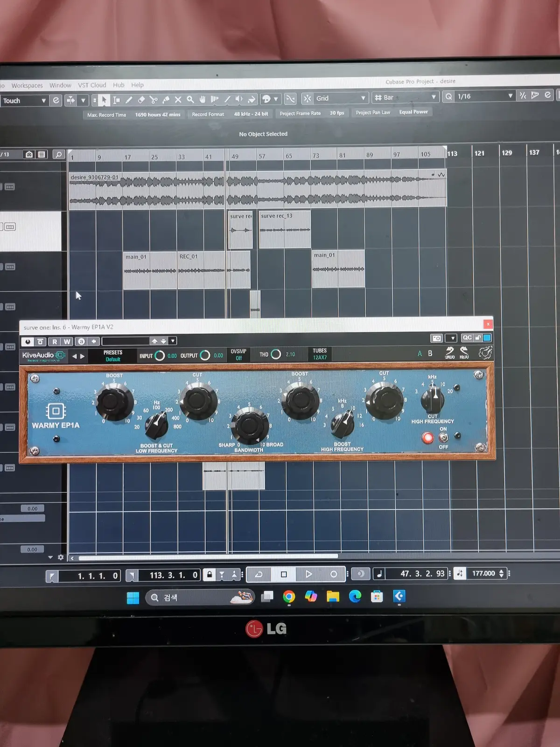Open the KiiveAudio plugin settings icon
This screenshot has width=560, height=747.
(485, 352)
